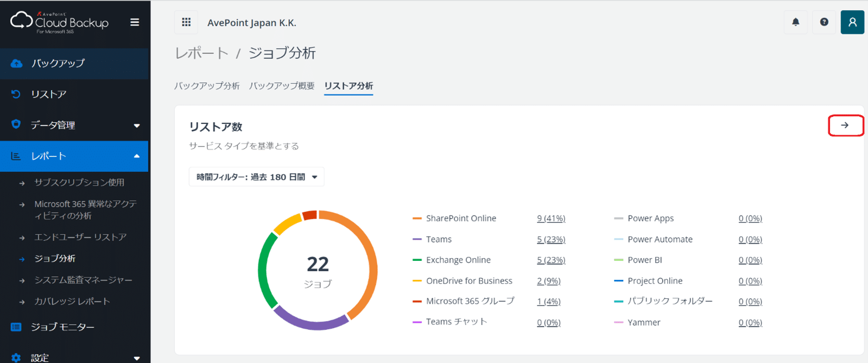Click the gear icon beside 設定

(x=16, y=358)
